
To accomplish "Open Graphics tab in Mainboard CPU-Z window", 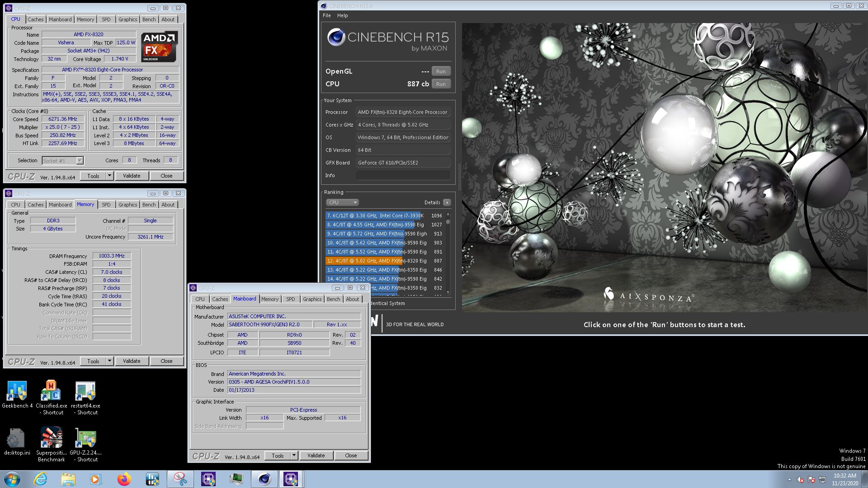I will [312, 299].
